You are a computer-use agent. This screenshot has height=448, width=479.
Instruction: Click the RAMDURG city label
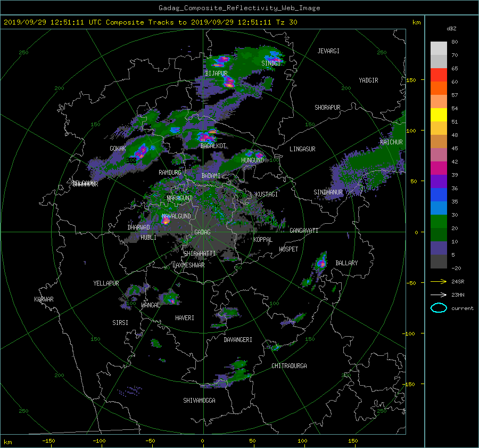170,173
